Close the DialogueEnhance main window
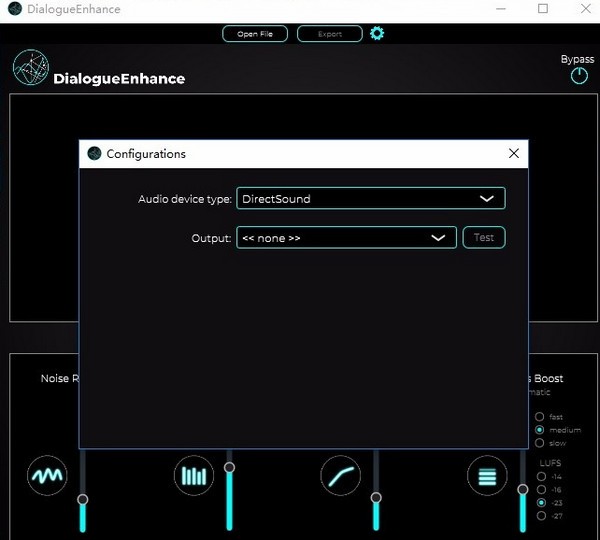This screenshot has width=600, height=540. (x=586, y=8)
